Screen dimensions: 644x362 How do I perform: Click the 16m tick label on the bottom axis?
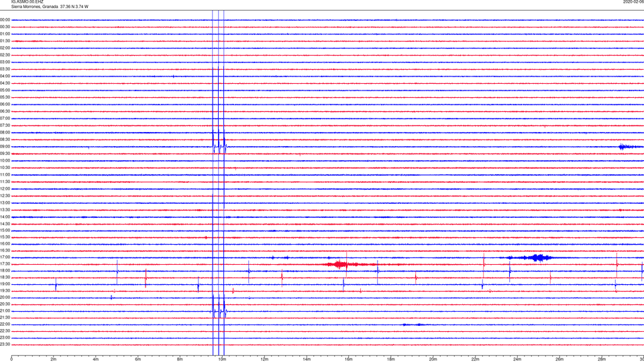pos(349,359)
